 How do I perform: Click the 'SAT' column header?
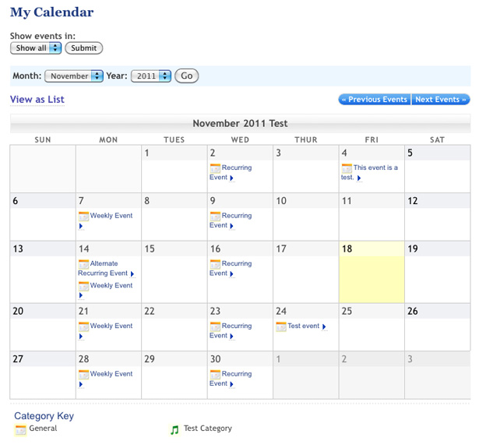tap(437, 140)
